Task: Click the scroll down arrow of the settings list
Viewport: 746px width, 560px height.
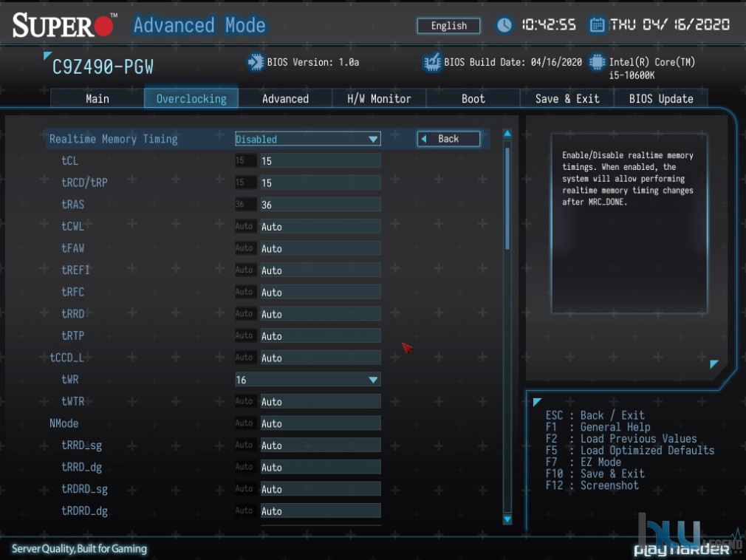Action: click(507, 519)
